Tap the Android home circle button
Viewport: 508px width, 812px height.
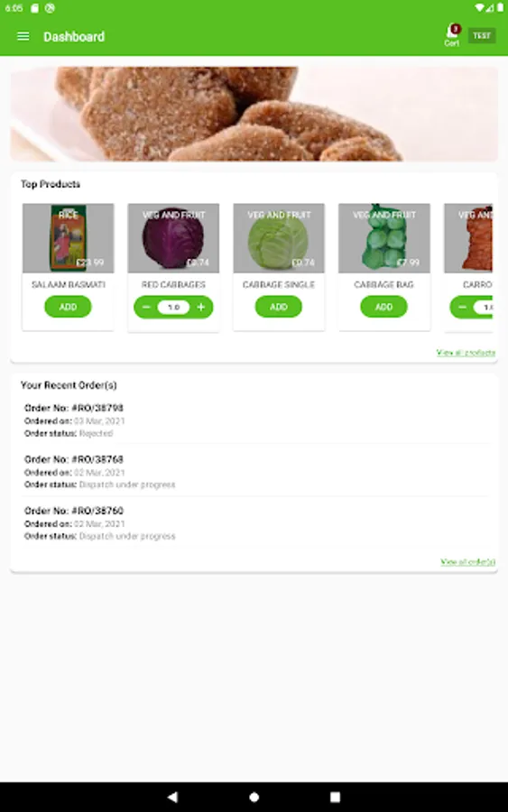[x=254, y=797]
